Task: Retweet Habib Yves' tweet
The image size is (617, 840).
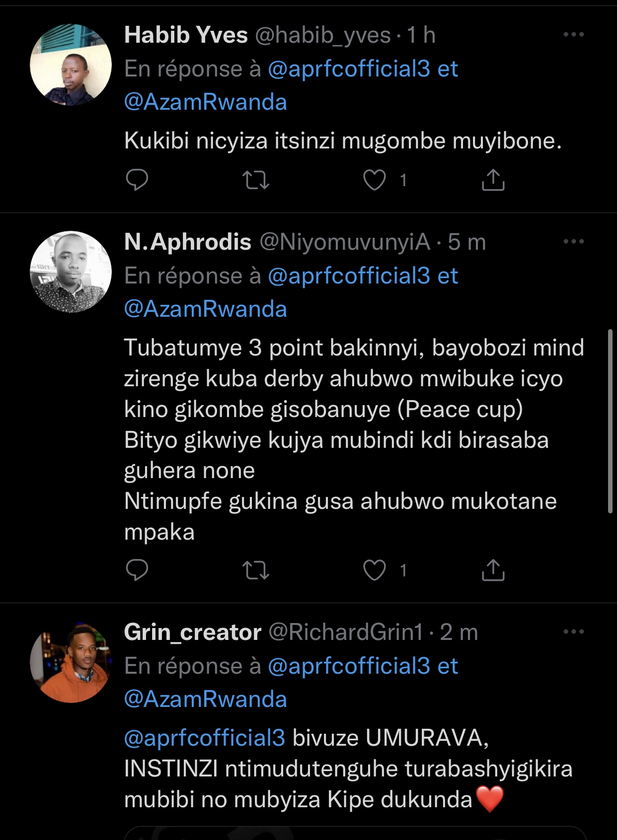Action: [256, 180]
